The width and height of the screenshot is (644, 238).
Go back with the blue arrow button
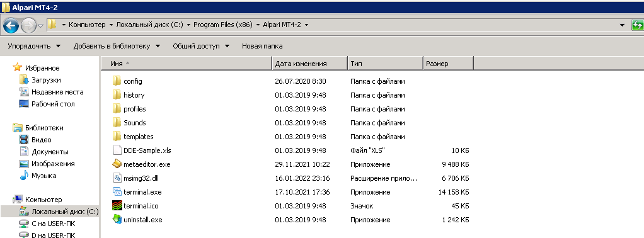click(x=11, y=26)
